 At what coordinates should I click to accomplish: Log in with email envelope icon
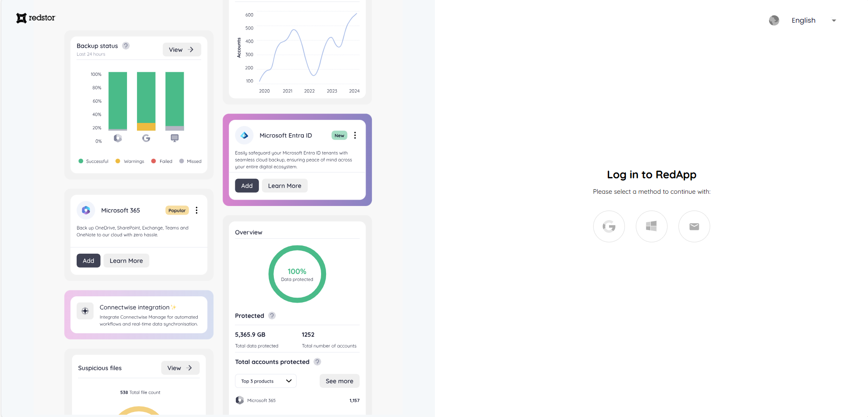tap(694, 226)
